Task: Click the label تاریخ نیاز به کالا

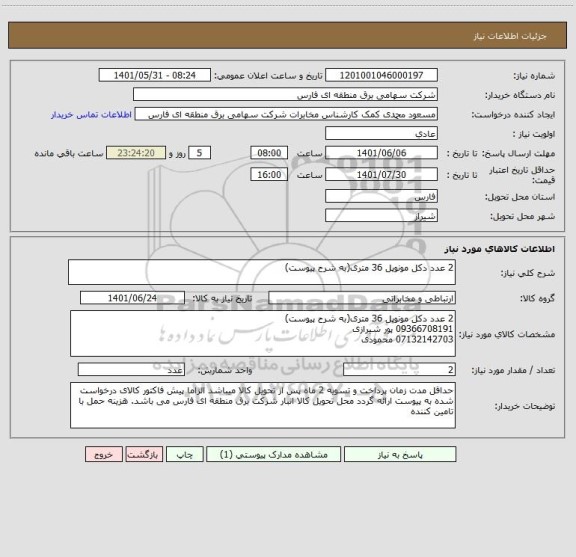Action: [x=222, y=298]
